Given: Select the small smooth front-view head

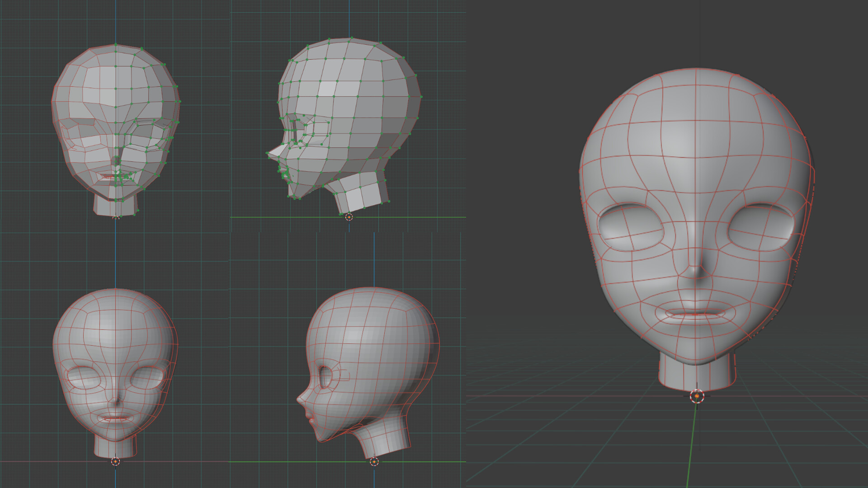Looking at the screenshot, I should 115,373.
